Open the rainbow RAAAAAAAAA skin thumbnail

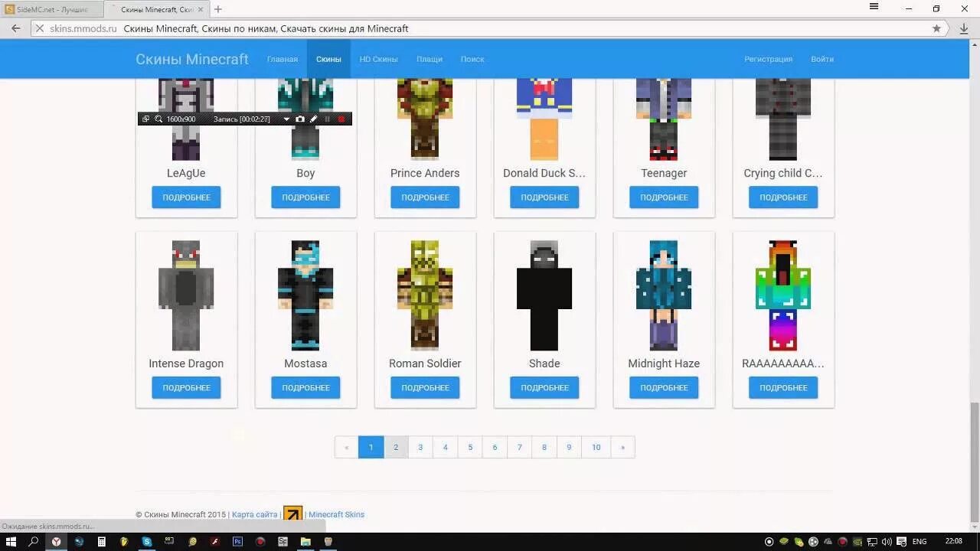tap(783, 295)
